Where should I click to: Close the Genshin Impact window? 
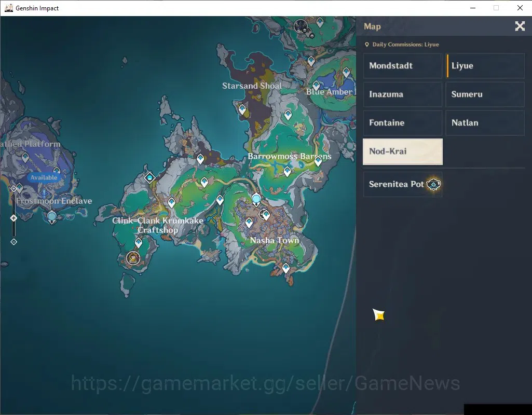(x=520, y=8)
